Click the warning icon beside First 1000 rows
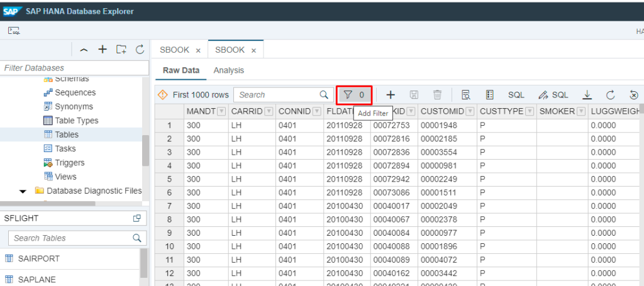The height and width of the screenshot is (286, 644). point(163,95)
